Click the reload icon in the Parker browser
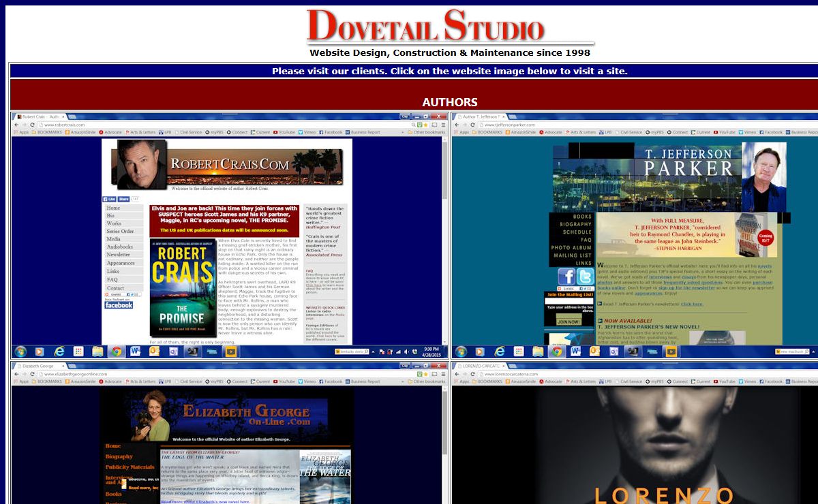The height and width of the screenshot is (504, 818). coord(472,125)
